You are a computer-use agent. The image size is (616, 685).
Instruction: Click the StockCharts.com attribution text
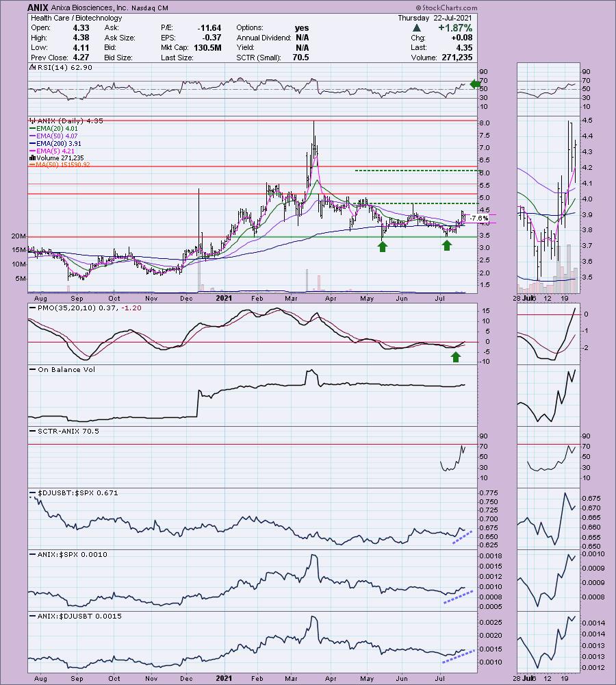pyautogui.click(x=446, y=8)
